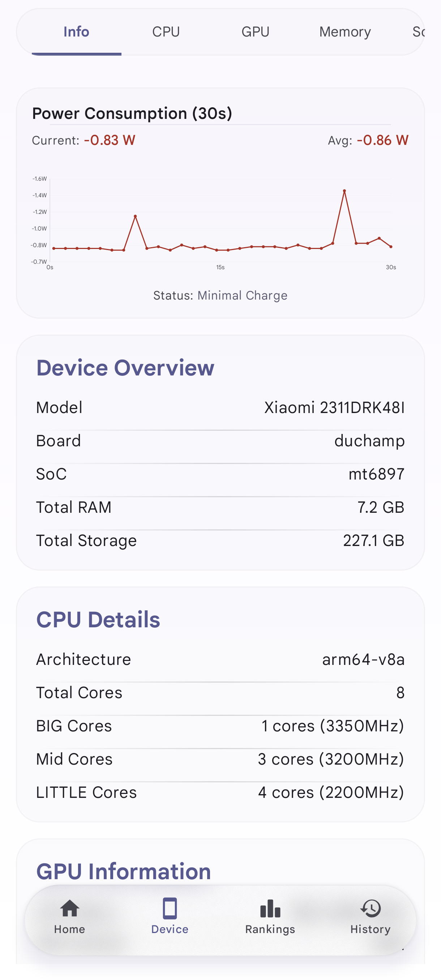Tap the highest peak on power chart
This screenshot has width=441, height=980.
[344, 190]
